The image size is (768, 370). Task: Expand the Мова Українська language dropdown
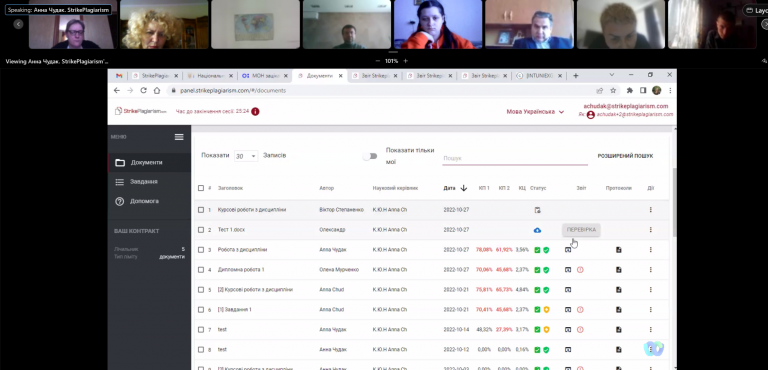535,112
